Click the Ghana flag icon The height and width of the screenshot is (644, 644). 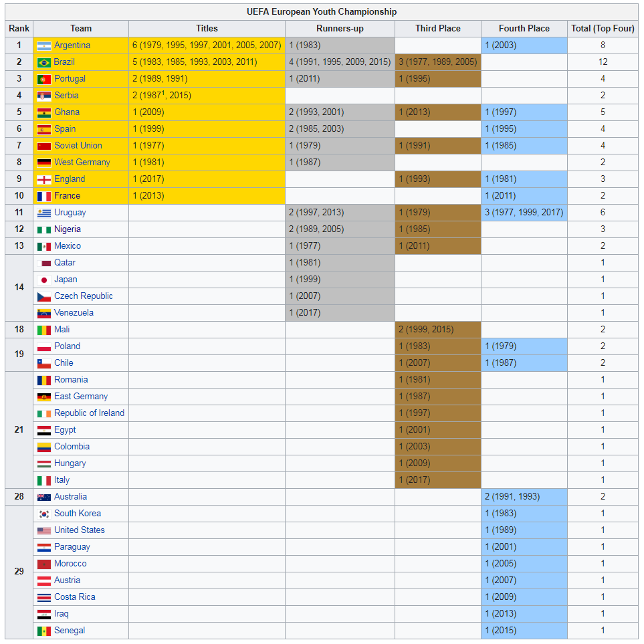44,113
